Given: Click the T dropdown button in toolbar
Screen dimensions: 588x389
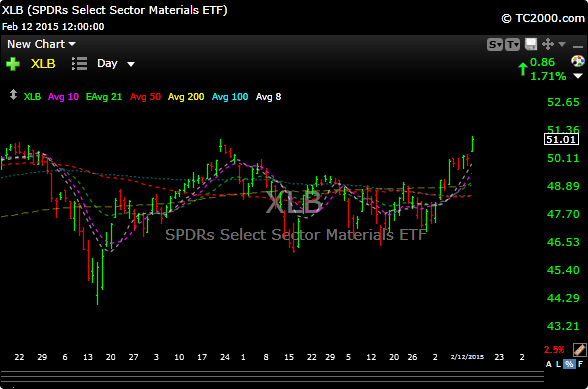Looking at the screenshot, I should 512,45.
